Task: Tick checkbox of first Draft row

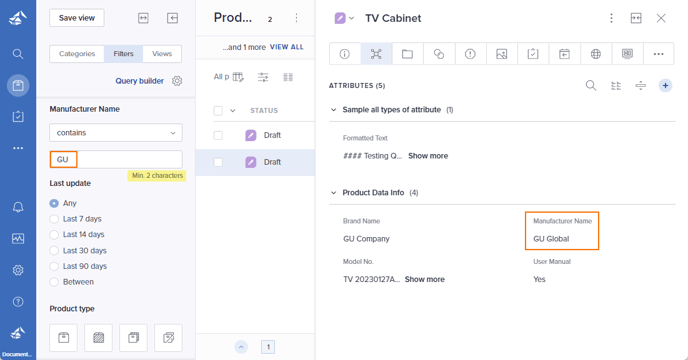Action: pyautogui.click(x=218, y=135)
